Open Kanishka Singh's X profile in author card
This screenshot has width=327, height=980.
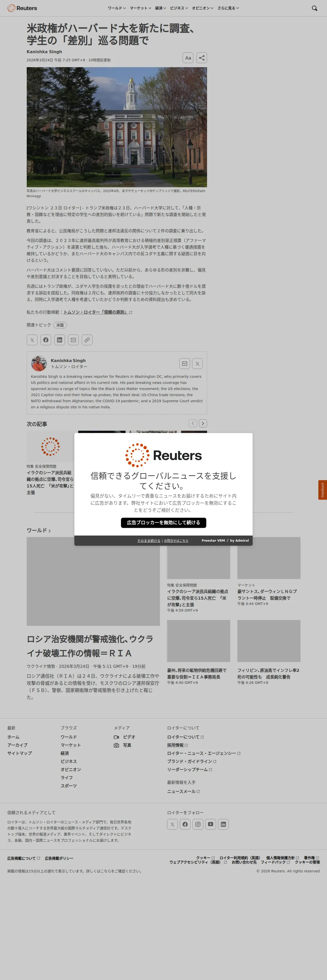tap(197, 364)
